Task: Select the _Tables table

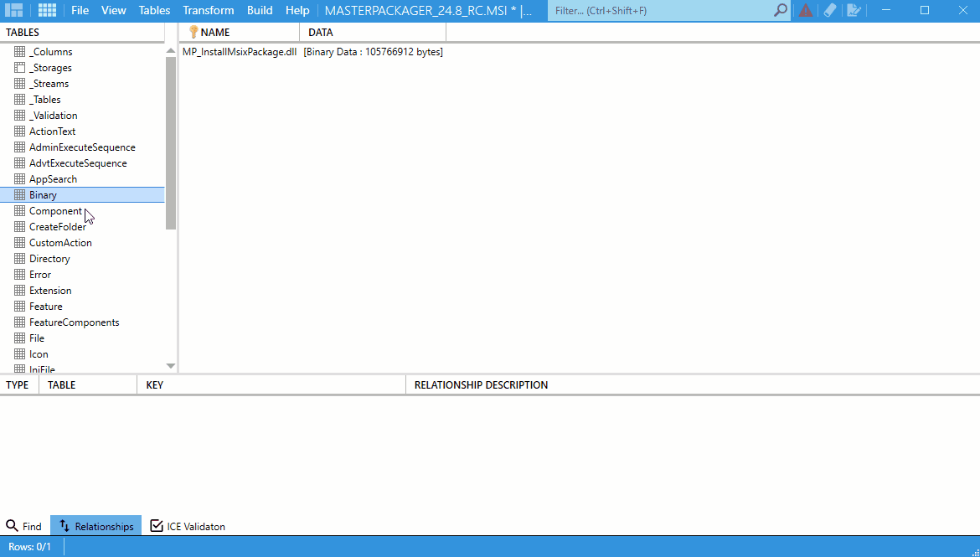Action: 45,100
